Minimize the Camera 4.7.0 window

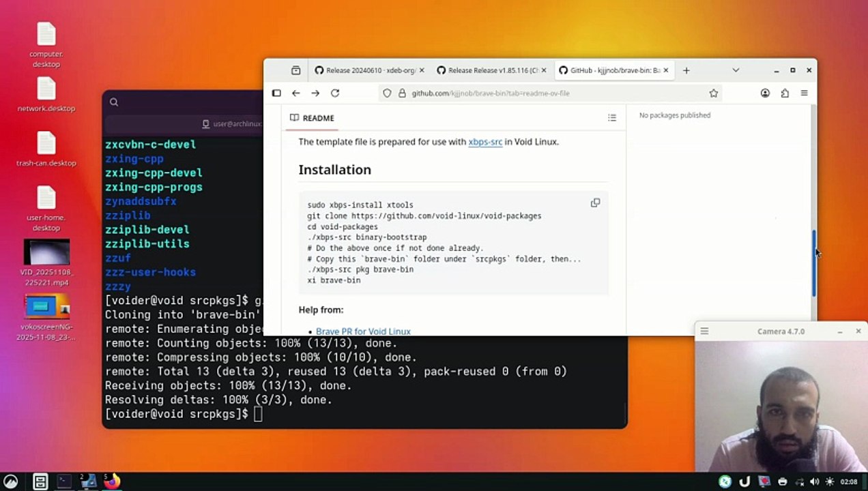[840, 331]
